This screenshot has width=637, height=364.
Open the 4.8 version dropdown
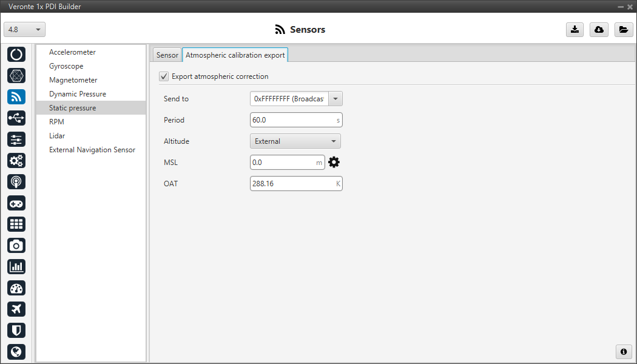(25, 30)
